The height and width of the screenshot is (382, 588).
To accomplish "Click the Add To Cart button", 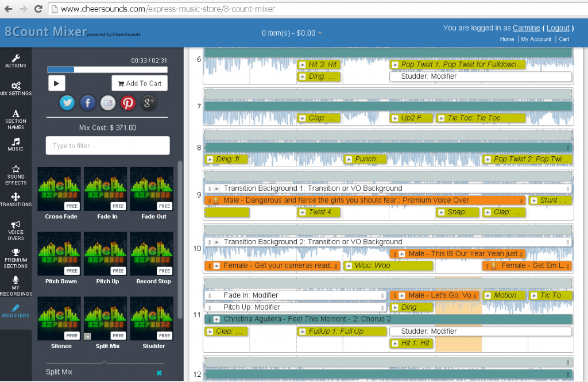I will coord(140,83).
